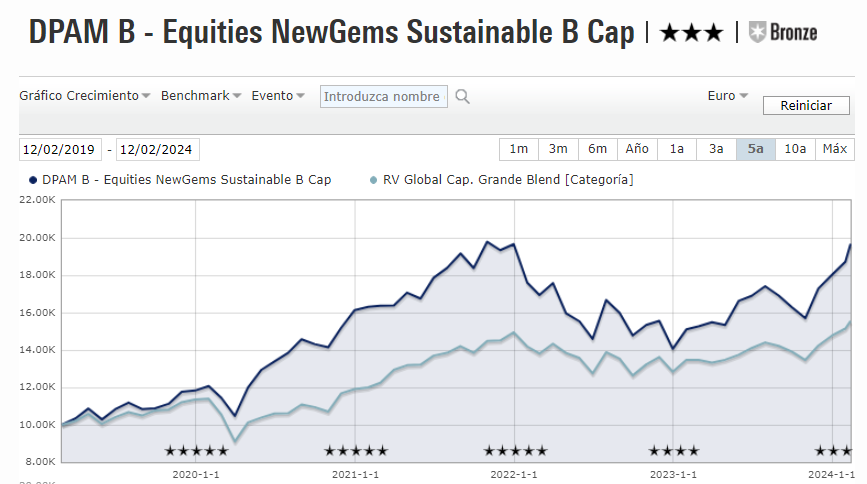Expand the Benchmark dropdown menu
Screen dimensions: 867x484
201,96
